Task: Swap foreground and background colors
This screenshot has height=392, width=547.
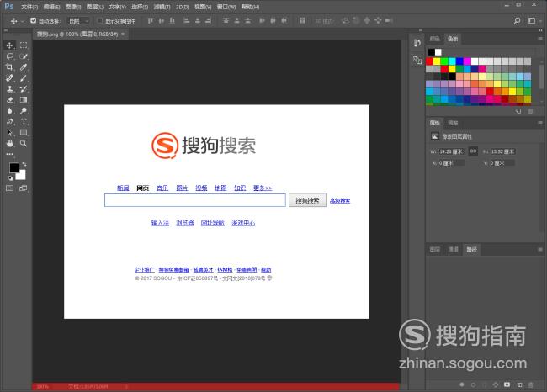Action: pyautogui.click(x=24, y=164)
